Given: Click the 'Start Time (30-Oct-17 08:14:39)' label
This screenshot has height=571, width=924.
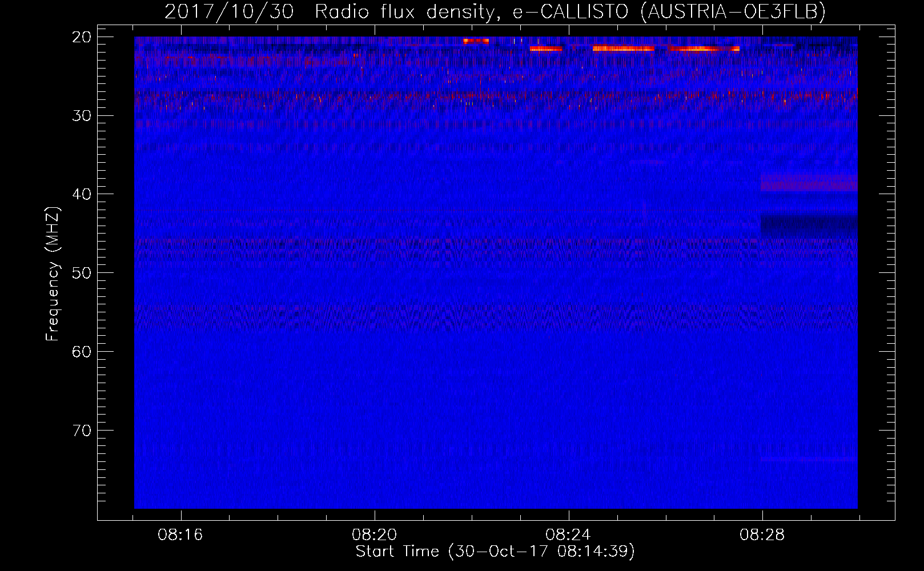Looking at the screenshot, I should (495, 552).
